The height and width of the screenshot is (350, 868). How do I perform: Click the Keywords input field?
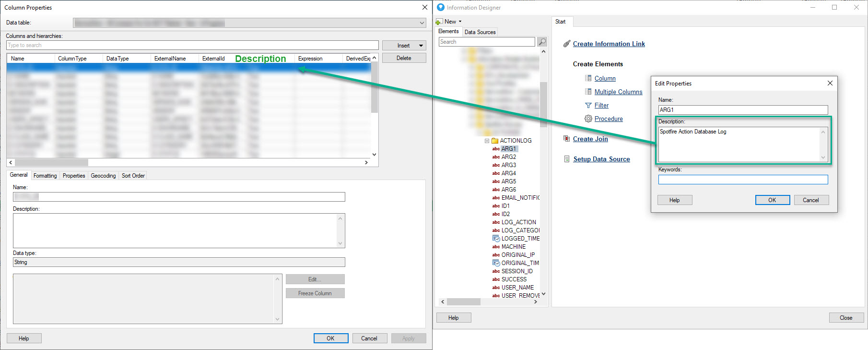742,180
